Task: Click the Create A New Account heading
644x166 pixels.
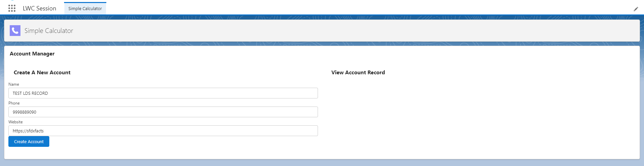Action: tap(42, 73)
